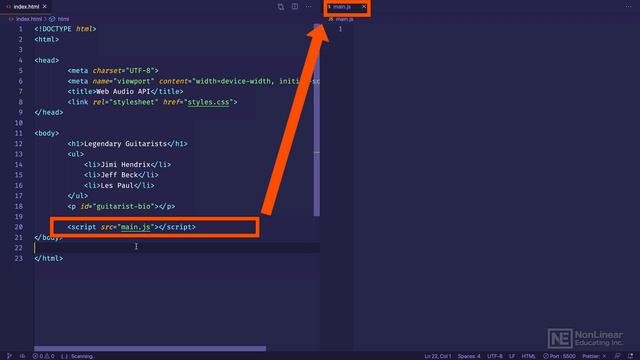This screenshot has height=360, width=640.
Task: Select index.html in the breadcrumb
Action: (29, 19)
